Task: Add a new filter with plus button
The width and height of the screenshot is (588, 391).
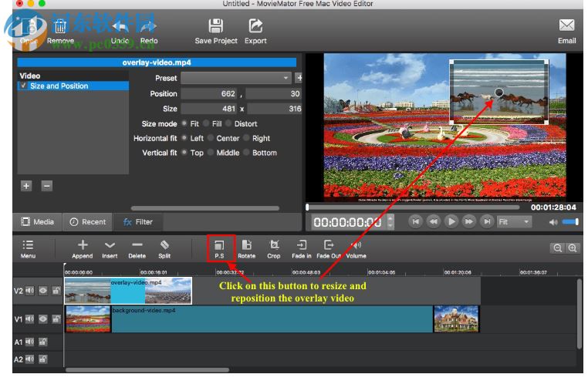Action: 26,186
